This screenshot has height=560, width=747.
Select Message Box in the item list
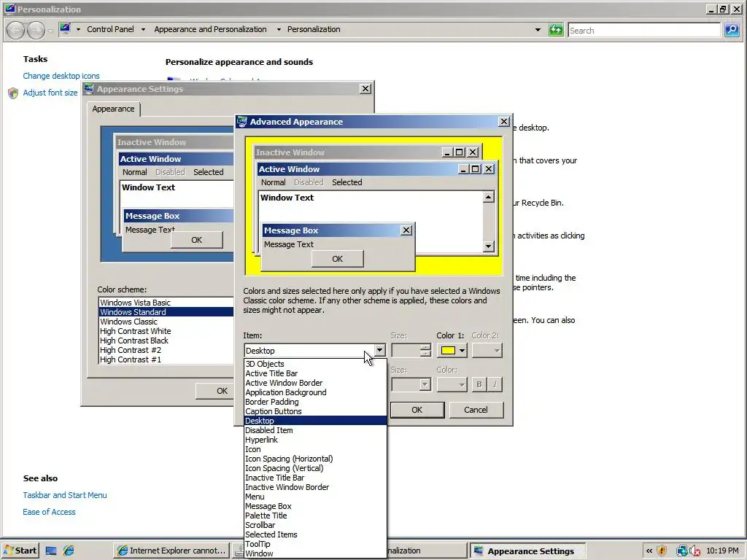tap(315, 506)
